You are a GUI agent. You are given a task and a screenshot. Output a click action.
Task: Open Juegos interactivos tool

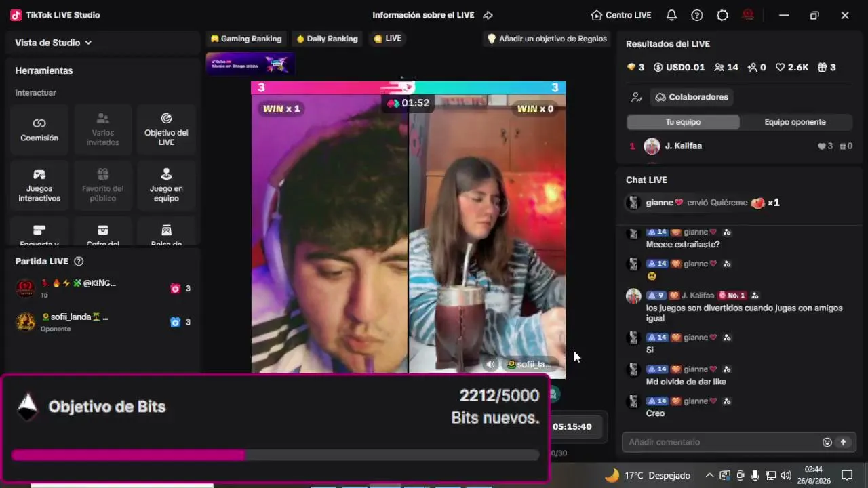click(39, 186)
